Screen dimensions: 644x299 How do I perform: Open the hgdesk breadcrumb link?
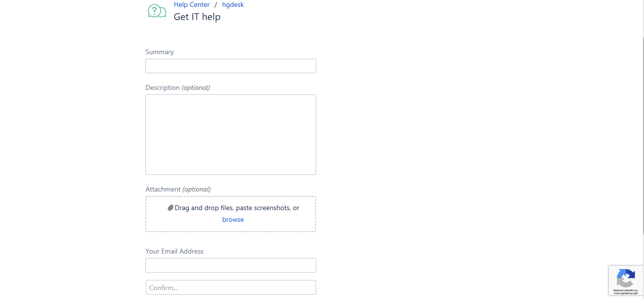coord(233,4)
